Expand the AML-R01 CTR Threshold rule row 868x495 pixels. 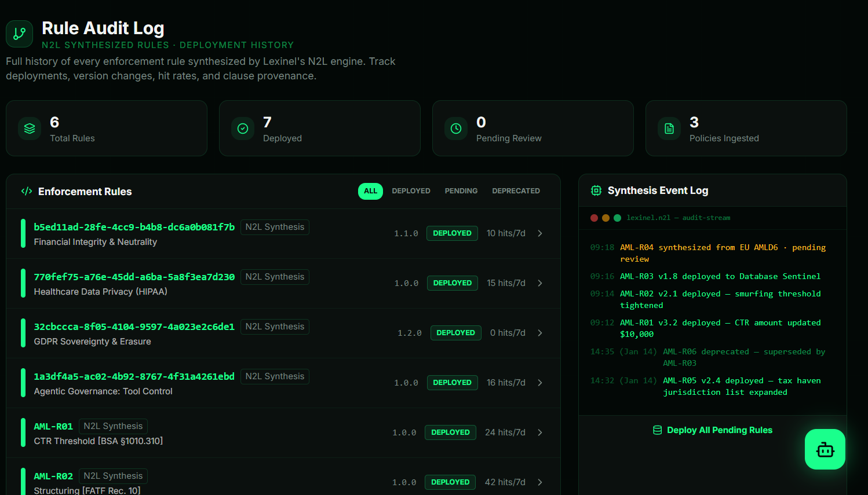coord(539,432)
